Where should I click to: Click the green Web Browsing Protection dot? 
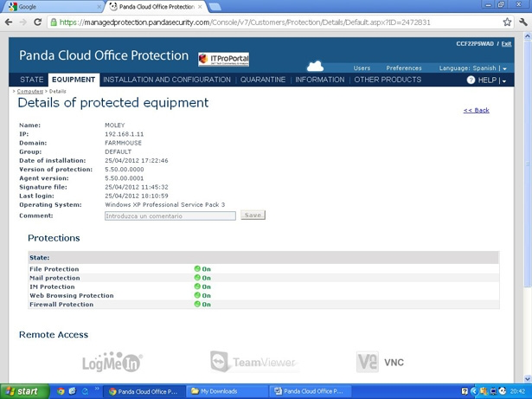(x=197, y=295)
